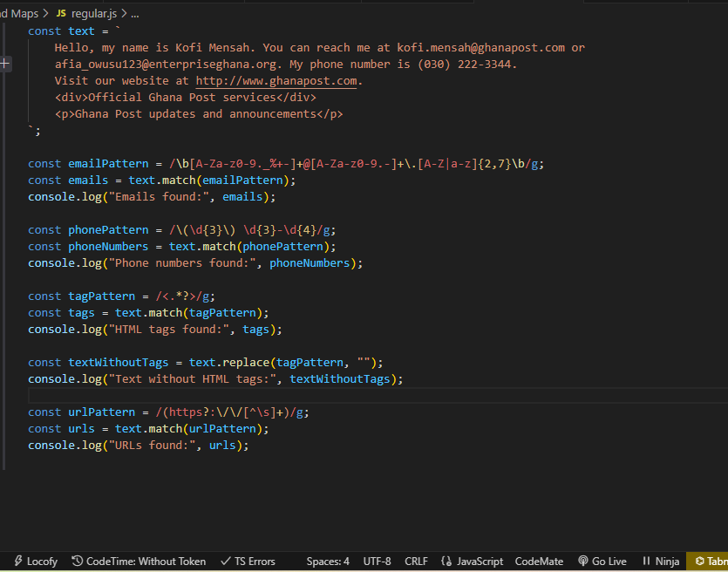
Task: Click the urlPattern regex literal
Action: coord(229,412)
